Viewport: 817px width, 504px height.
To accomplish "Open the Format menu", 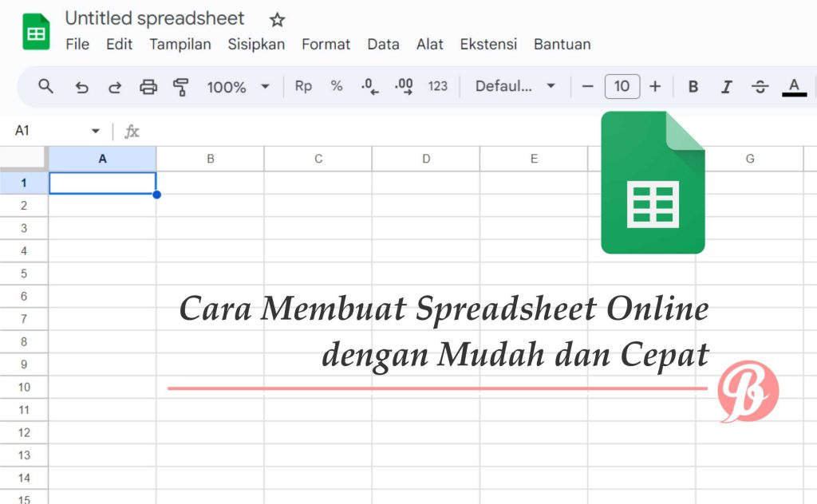I will point(326,45).
